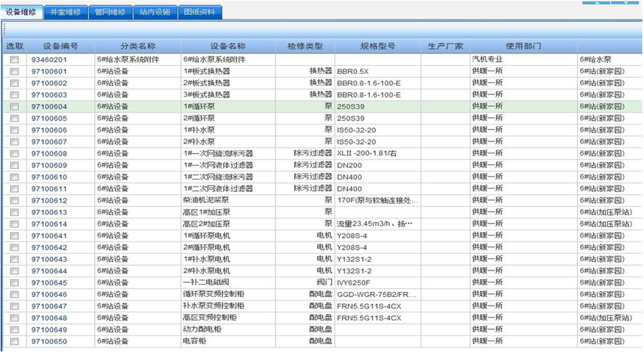Open the 图纸资料 tab
This screenshot has width=644, height=352.
(x=199, y=12)
